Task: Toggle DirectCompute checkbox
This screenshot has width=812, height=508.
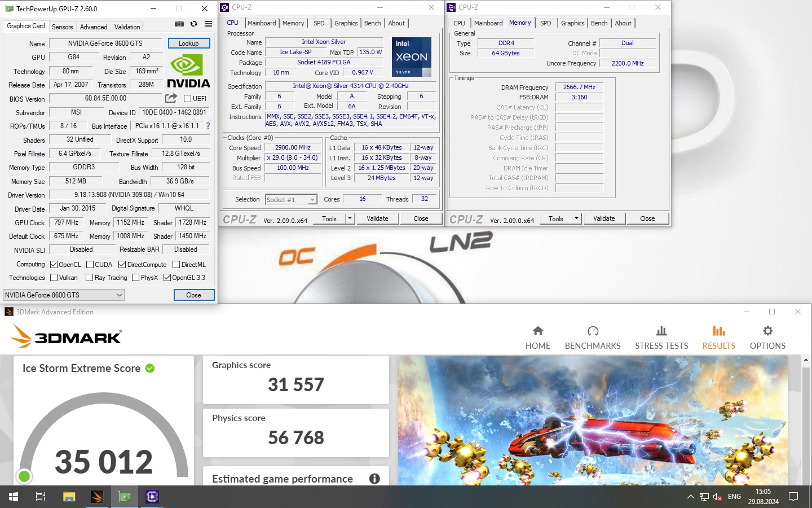Action: 122,265
